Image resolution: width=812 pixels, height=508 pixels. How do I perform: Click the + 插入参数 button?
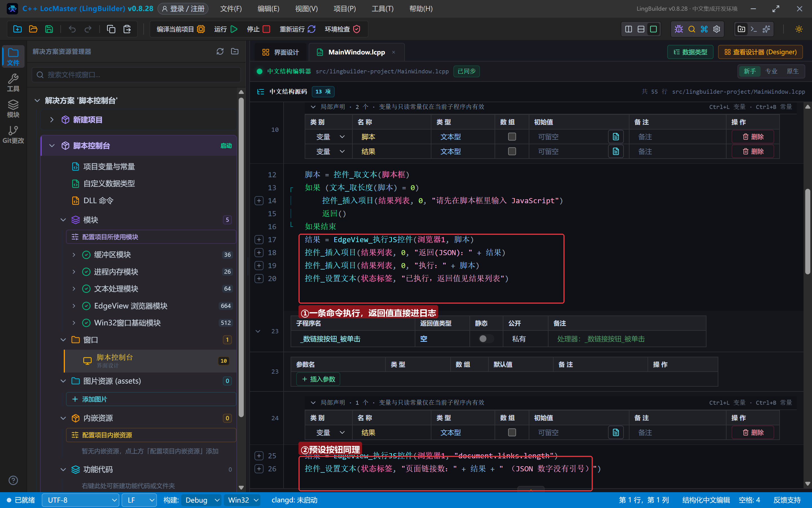(318, 379)
